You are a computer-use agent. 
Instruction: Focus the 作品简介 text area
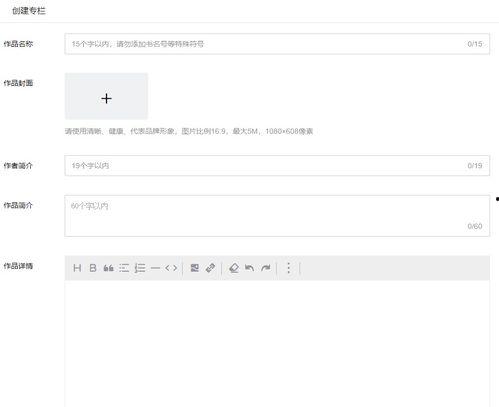tap(277, 216)
